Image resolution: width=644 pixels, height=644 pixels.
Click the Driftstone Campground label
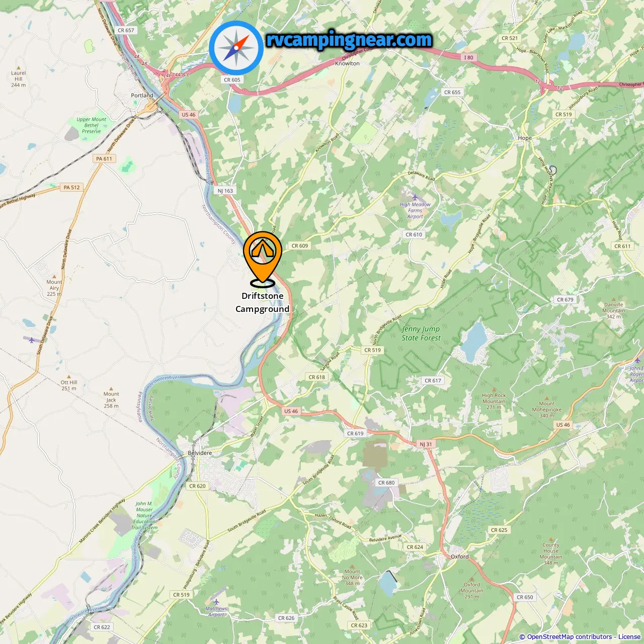point(263,302)
